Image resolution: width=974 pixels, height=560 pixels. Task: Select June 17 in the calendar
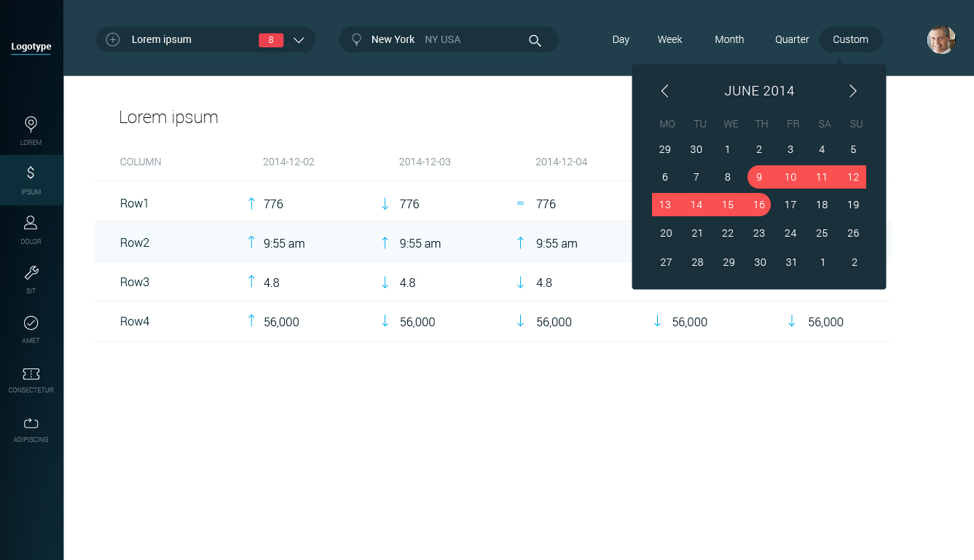(x=790, y=205)
